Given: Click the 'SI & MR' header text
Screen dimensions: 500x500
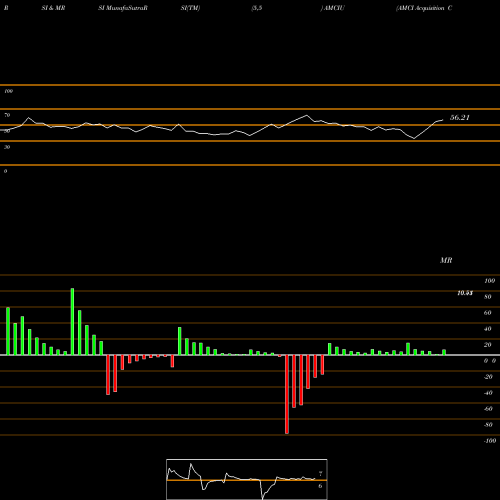Looking at the screenshot, I should point(53,8).
